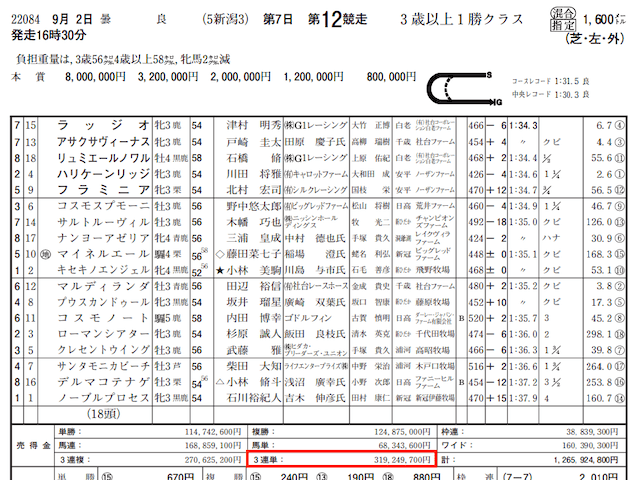Click jockey name 津村明秀
640x480 pixels.
pos(253,125)
